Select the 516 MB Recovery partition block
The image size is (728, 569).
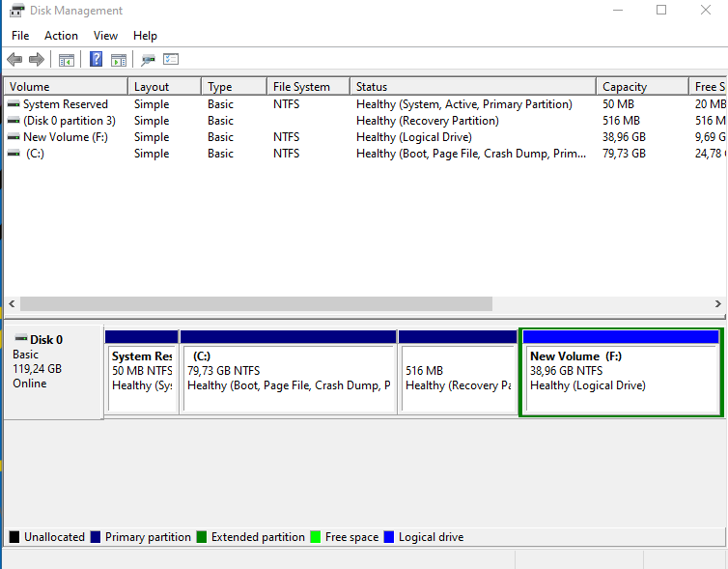(x=458, y=372)
